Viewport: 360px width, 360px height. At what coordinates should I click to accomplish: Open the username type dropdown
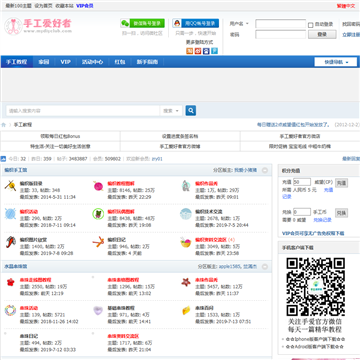click(x=239, y=24)
